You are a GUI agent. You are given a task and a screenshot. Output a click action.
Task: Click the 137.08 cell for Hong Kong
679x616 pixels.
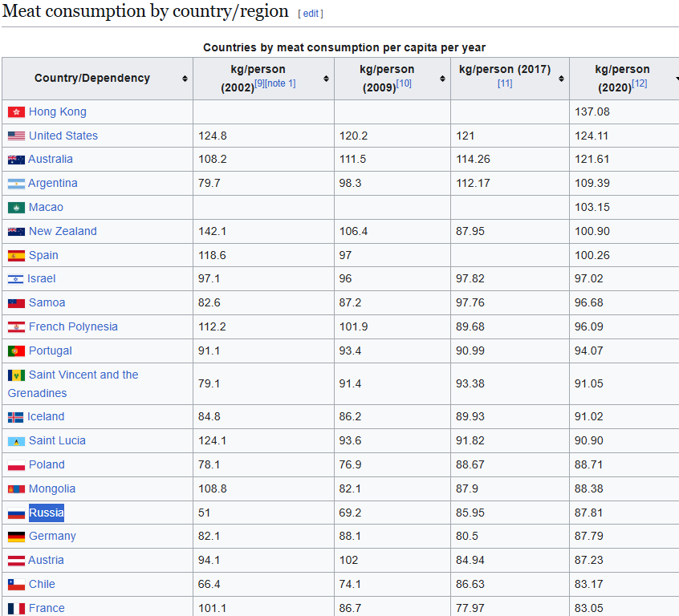pos(592,111)
